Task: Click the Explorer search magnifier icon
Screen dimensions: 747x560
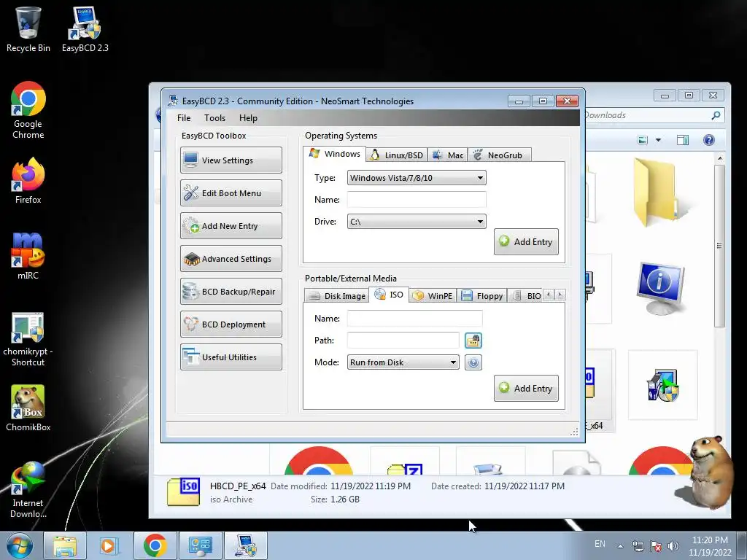Action: [x=716, y=115]
